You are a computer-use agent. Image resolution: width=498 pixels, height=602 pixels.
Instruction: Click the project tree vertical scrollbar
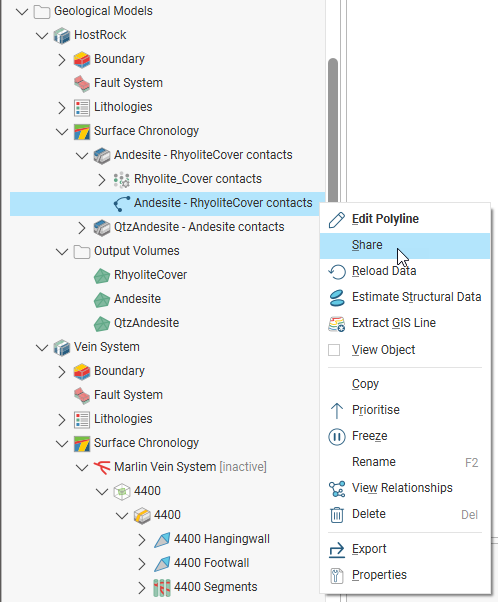click(333, 131)
